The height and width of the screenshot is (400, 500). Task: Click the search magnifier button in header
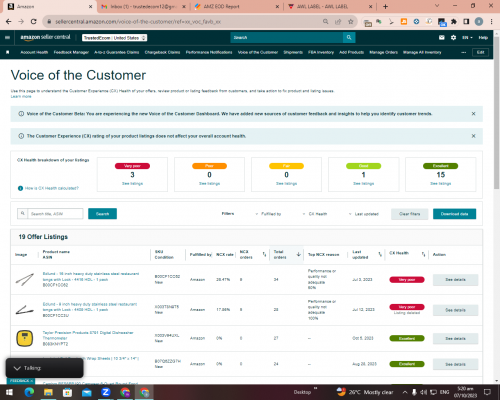tap(349, 38)
